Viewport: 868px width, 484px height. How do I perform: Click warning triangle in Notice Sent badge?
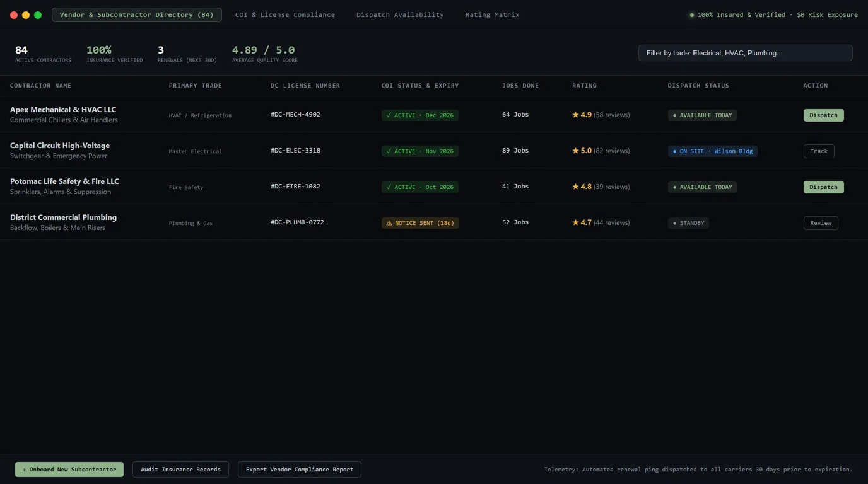(389, 223)
